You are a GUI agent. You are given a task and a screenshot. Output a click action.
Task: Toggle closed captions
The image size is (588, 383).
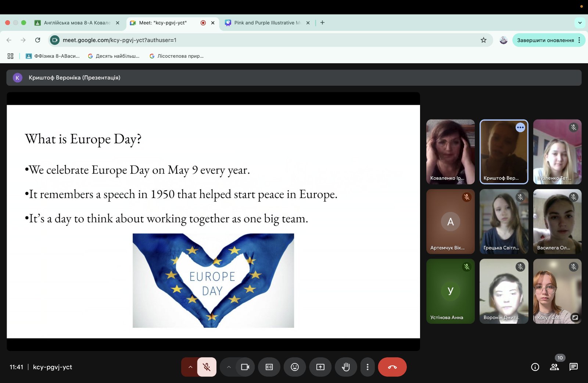click(269, 367)
